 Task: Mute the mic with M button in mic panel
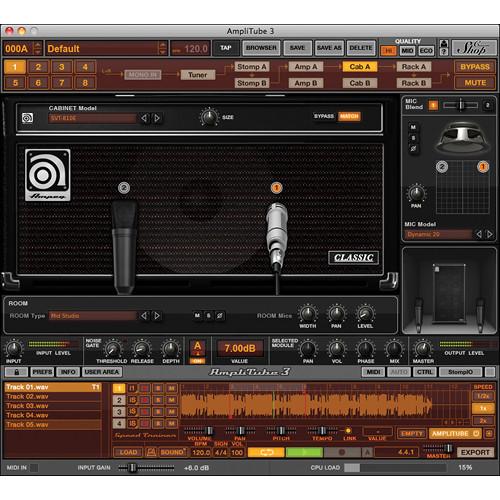tap(413, 127)
